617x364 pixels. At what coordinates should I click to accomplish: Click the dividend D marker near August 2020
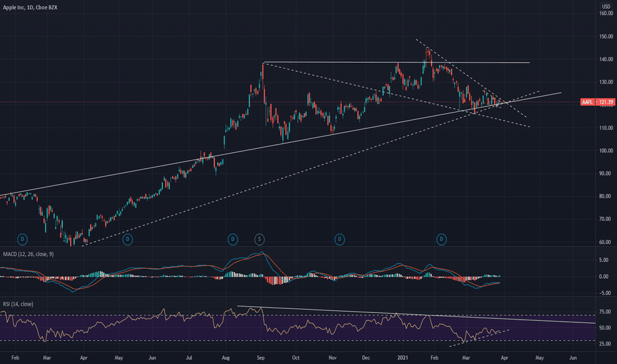pyautogui.click(x=232, y=240)
